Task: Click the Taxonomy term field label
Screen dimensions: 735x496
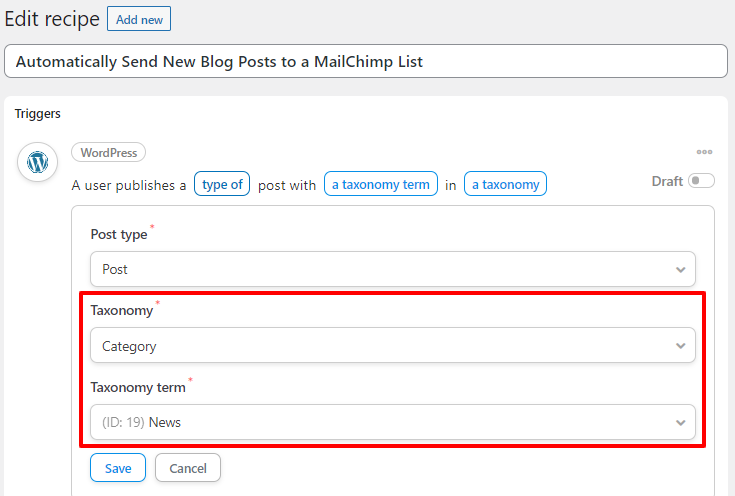Action: pyautogui.click(x=138, y=388)
